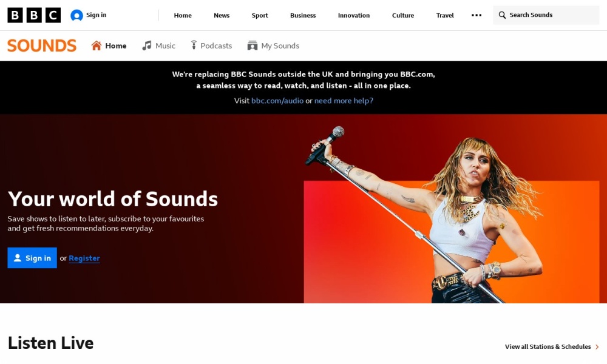The width and height of the screenshot is (607, 364).
Task: Click the Listen Live heading
Action: (x=51, y=343)
